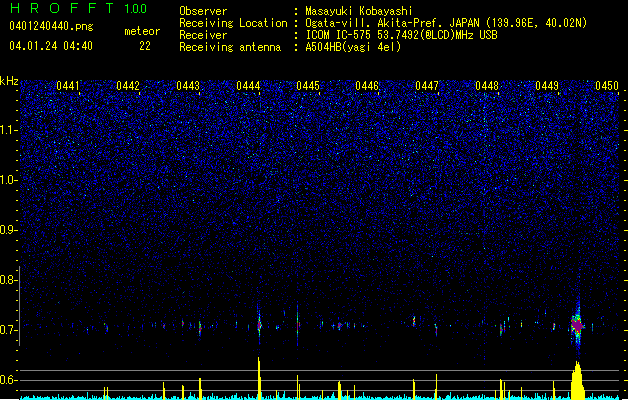Click the tall yellow intensity peak at 0444
The height and width of the screenshot is (400, 629).
pyautogui.click(x=259, y=377)
